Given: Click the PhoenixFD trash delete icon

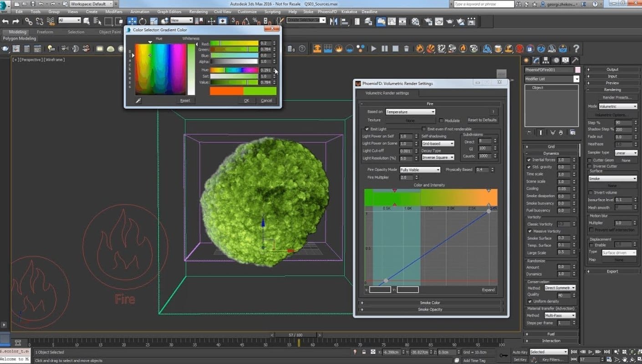Looking at the screenshot, I should pos(407,49).
